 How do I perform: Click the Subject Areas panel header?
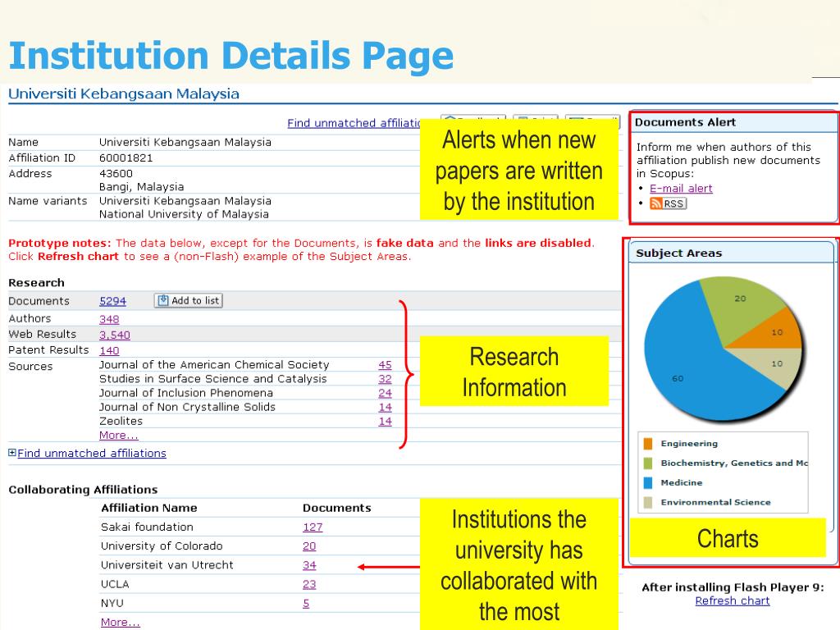coord(732,253)
